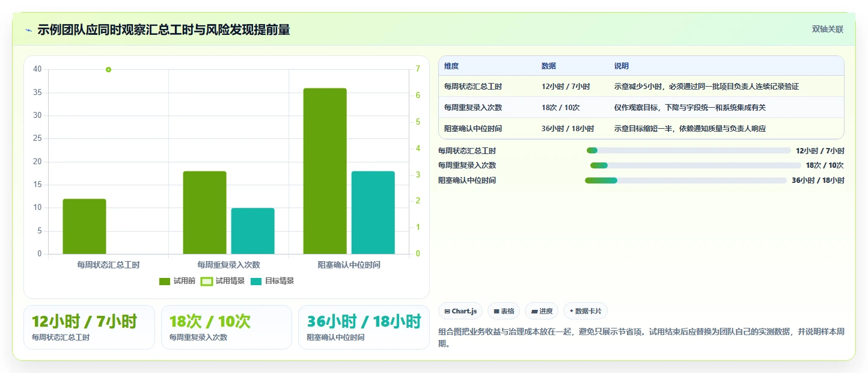
Task: Click the 每周重复录入次数 table row label
Action: click(473, 108)
